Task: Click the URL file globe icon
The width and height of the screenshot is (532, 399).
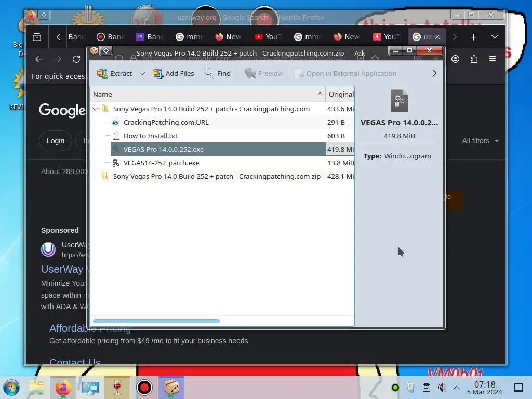Action: 116,123
